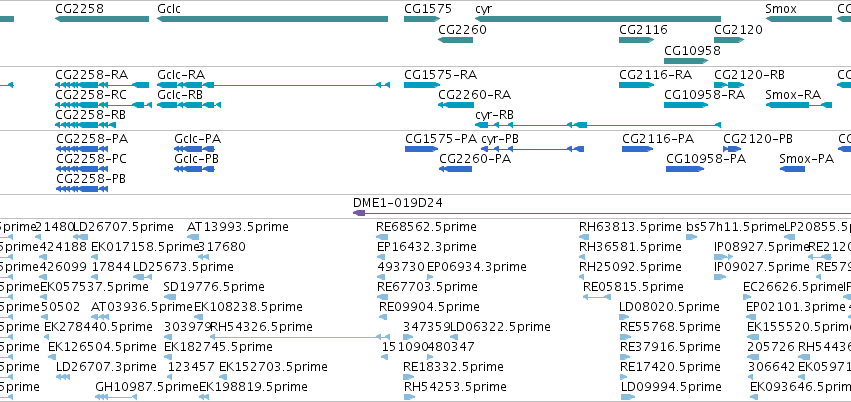Click EST RE09904.5prime
This screenshot has height=402, width=851.
coord(429,307)
